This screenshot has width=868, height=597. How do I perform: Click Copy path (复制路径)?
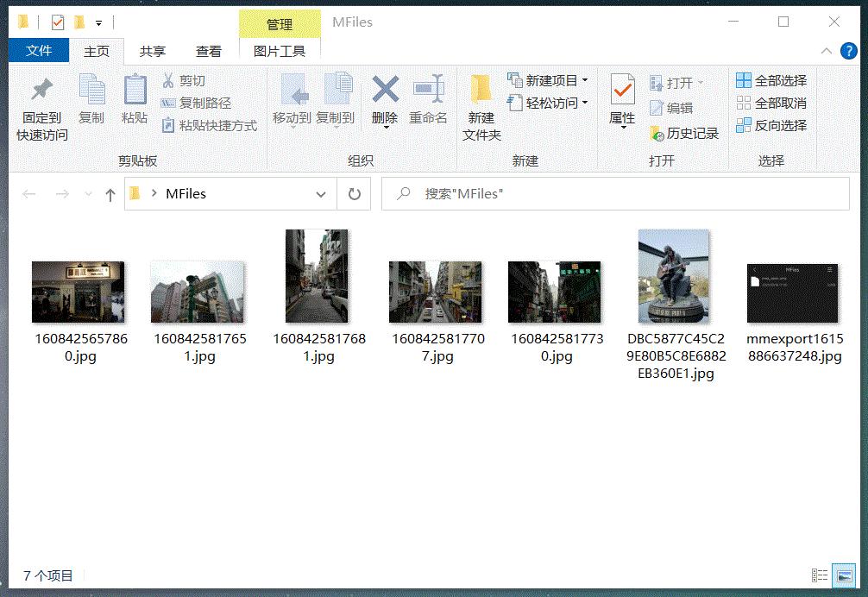tap(196, 103)
